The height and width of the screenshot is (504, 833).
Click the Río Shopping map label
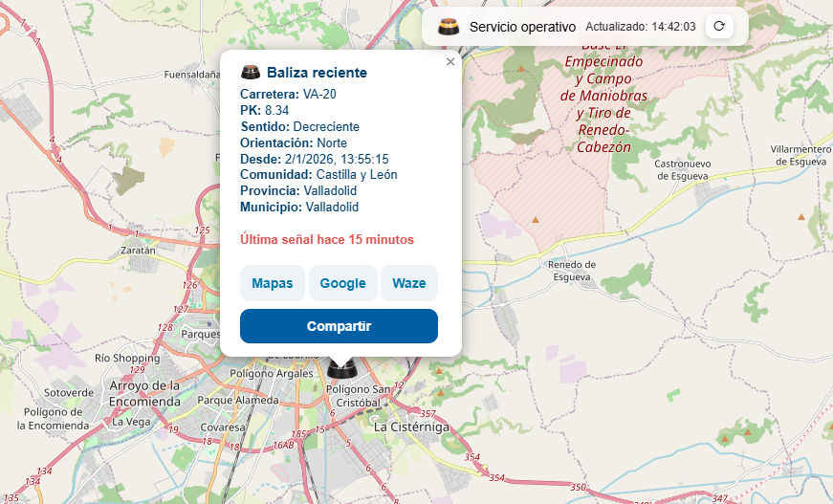pos(127,358)
